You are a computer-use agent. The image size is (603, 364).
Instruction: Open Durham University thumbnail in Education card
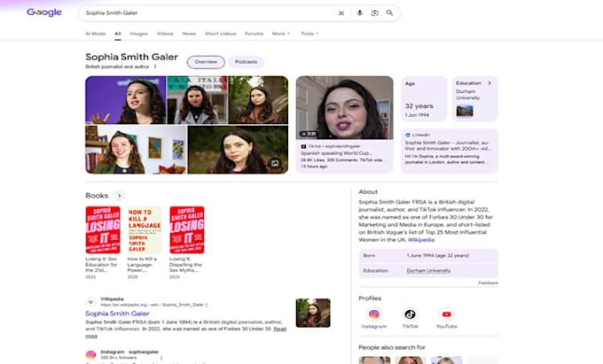[x=465, y=111]
